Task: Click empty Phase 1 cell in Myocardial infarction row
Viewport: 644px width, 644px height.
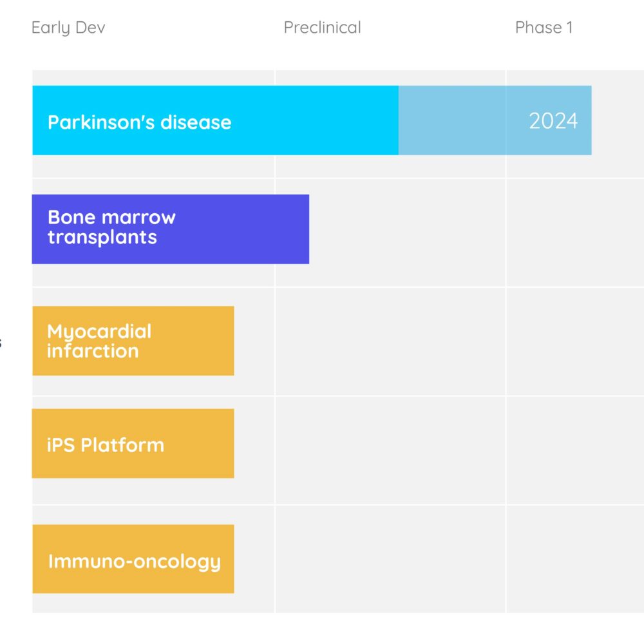Action: pos(575,341)
